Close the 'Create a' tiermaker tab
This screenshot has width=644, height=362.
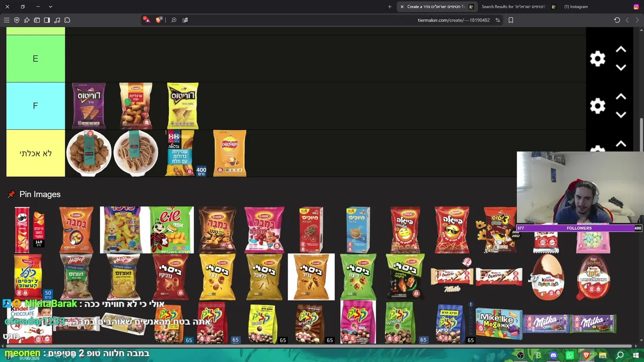pos(402,7)
